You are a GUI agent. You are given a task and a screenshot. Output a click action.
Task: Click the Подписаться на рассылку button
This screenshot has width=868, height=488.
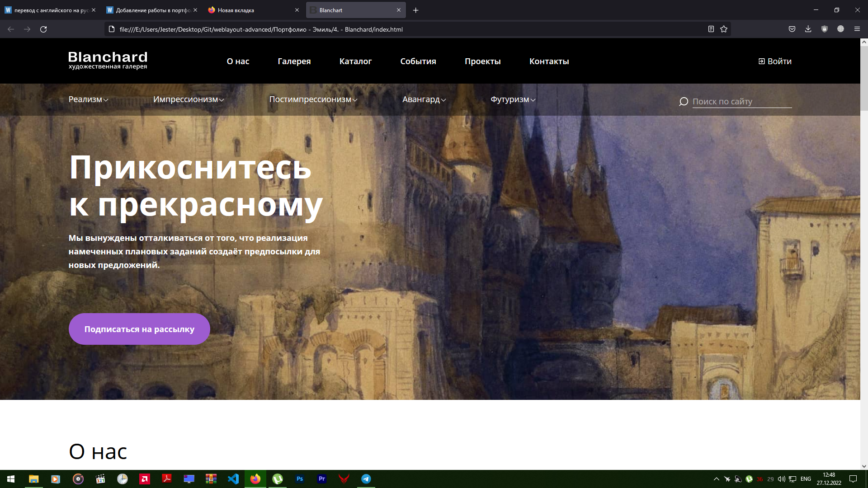139,329
